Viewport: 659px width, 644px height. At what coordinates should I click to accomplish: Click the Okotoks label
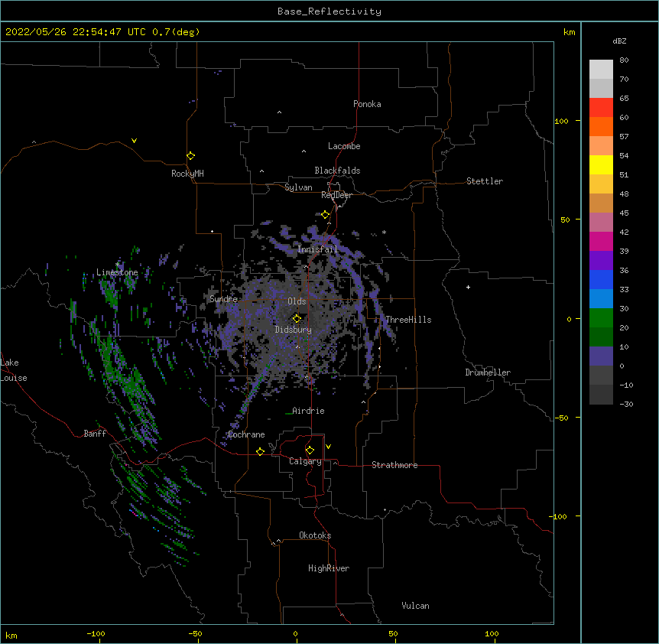[315, 535]
